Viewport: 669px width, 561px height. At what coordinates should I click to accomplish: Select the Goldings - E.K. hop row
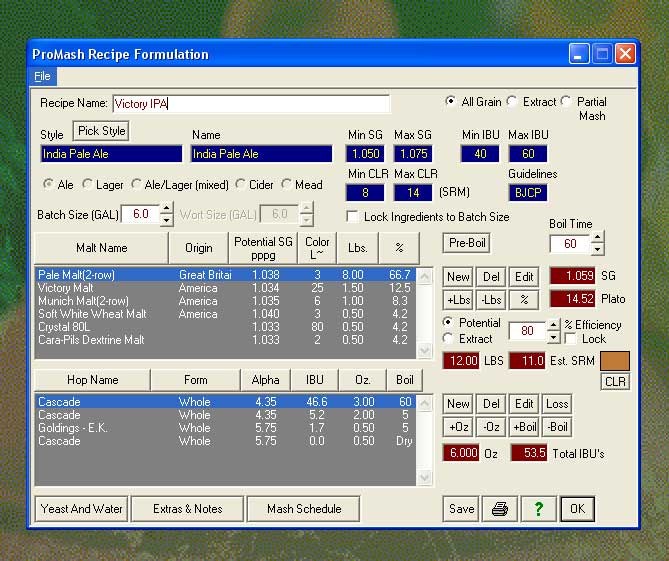[225, 428]
